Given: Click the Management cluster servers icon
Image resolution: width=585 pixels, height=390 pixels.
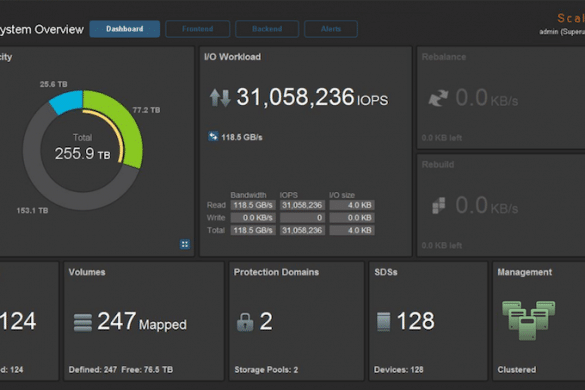Looking at the screenshot, I should 528,320.
